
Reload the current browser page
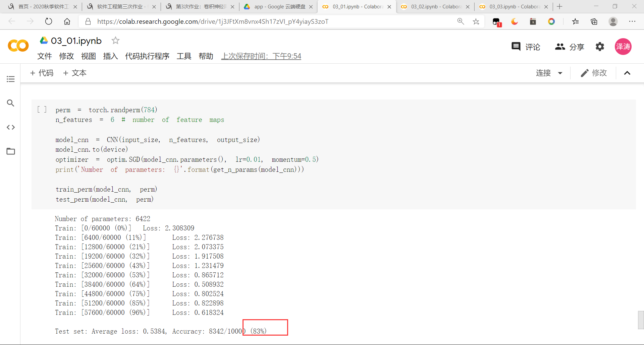pyautogui.click(x=49, y=21)
